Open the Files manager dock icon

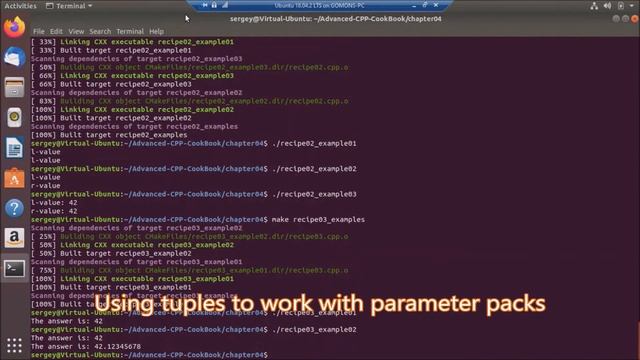(x=14, y=87)
